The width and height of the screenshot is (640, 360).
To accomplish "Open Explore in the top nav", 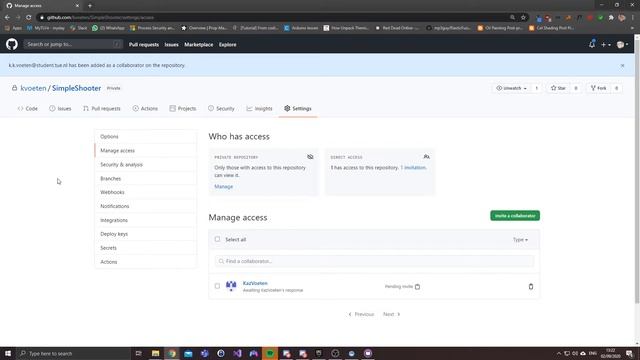I will (x=227, y=44).
